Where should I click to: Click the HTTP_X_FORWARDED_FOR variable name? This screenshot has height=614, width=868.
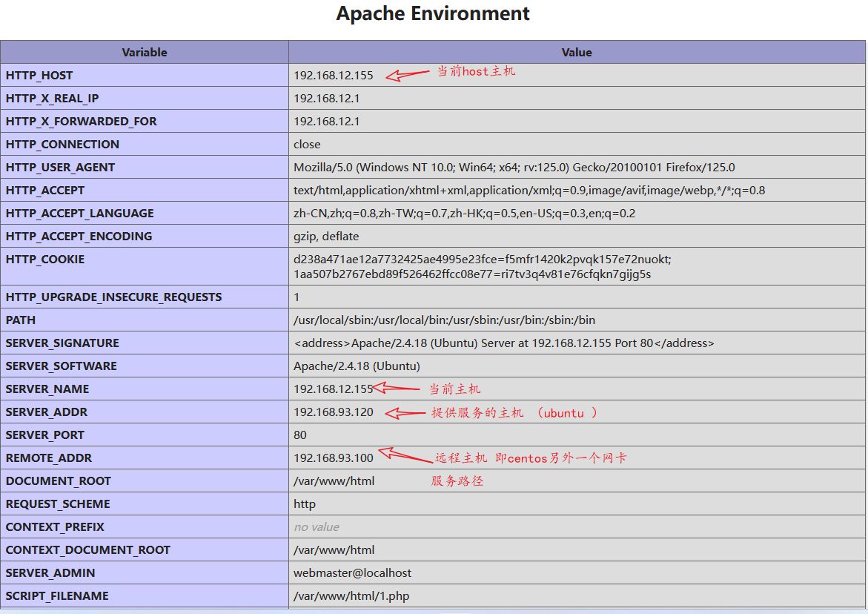(x=82, y=122)
